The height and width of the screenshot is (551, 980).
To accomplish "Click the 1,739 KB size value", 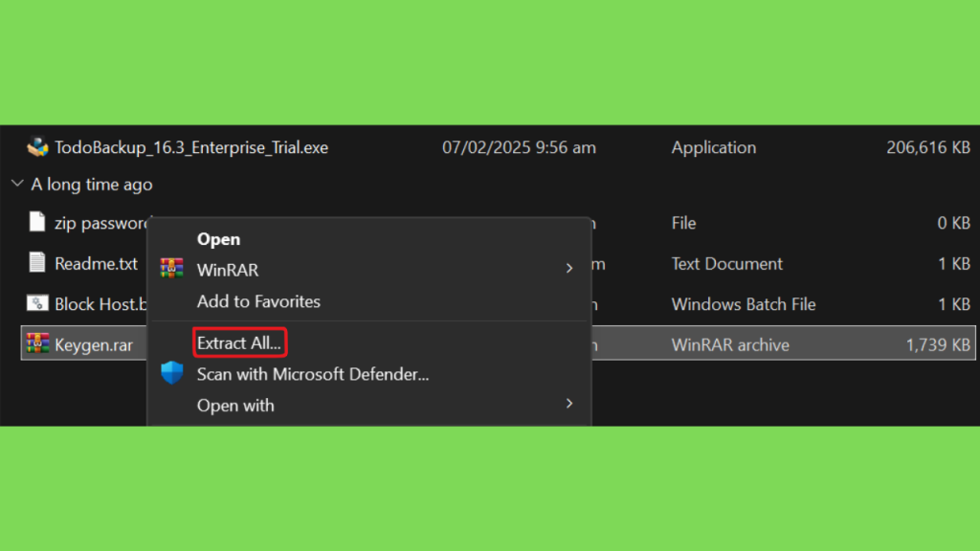I will click(x=938, y=344).
